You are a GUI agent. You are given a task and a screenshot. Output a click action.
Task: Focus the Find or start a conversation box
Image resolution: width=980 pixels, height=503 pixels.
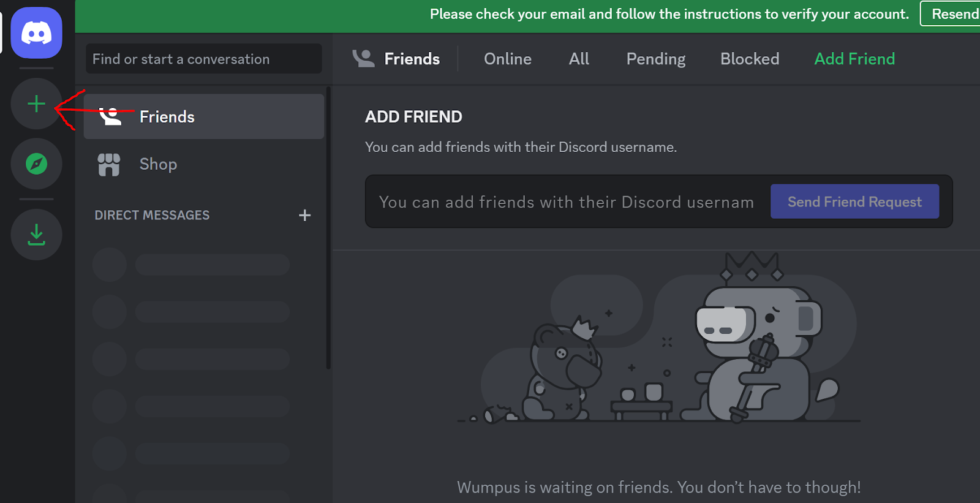click(x=203, y=59)
